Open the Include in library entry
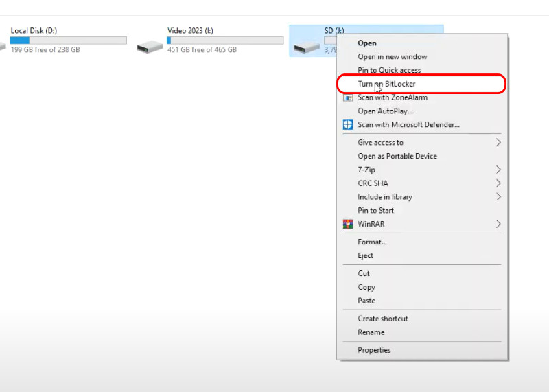Viewport: 549px width, 392px height. point(422,197)
